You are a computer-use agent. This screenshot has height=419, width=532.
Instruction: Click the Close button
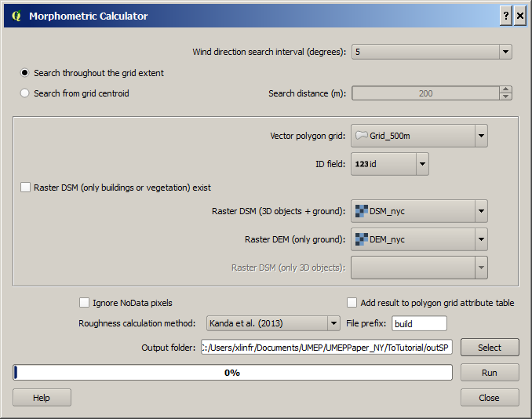point(490,398)
